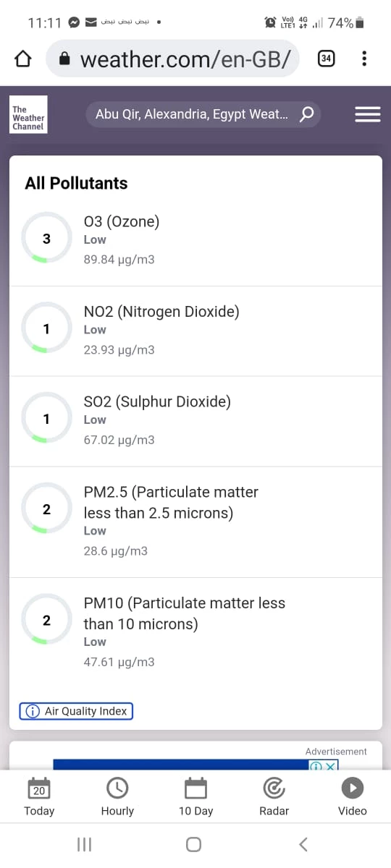This screenshot has width=391, height=868.
Task: Tap the Abu Qir location search field
Action: pyautogui.click(x=203, y=114)
